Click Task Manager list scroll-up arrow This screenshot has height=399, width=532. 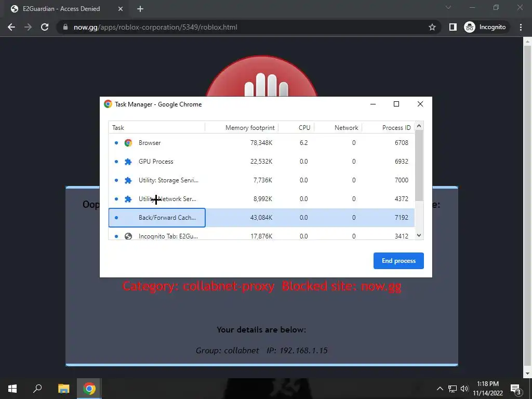419,126
